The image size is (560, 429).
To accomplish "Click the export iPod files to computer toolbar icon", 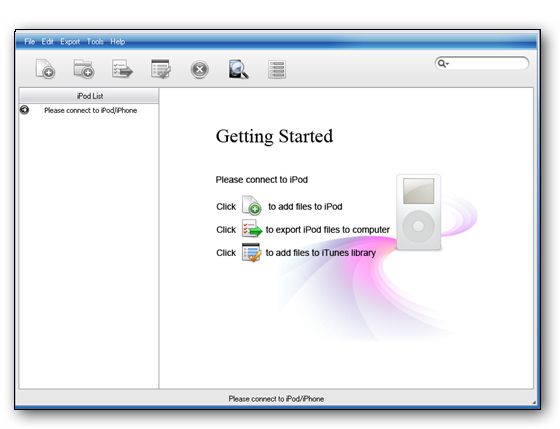I will point(122,69).
